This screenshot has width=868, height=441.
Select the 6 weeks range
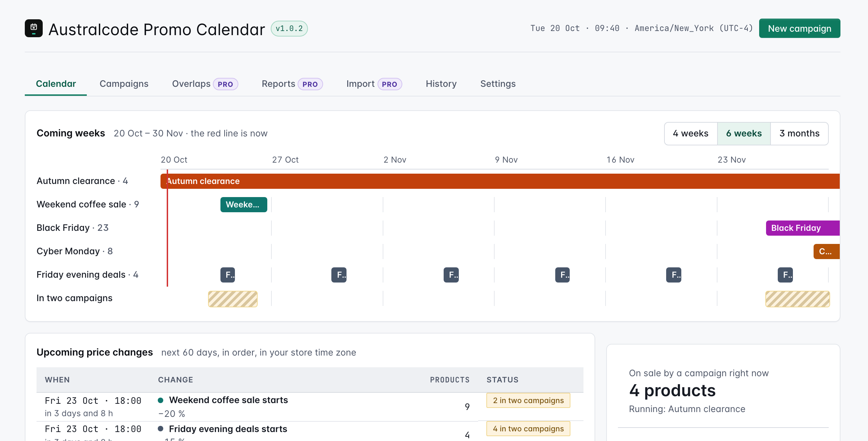744,133
